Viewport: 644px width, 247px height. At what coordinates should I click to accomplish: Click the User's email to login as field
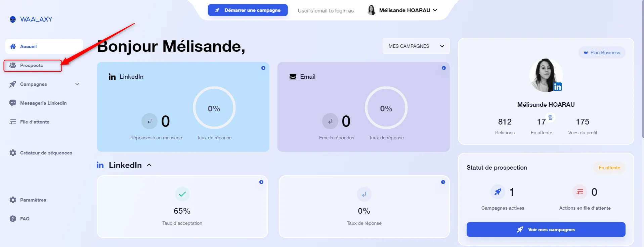coord(326,10)
